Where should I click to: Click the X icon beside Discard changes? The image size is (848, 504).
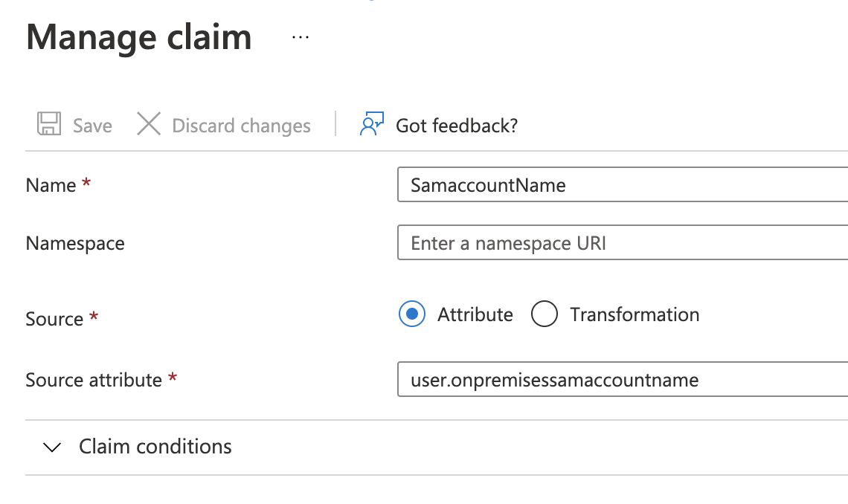pyautogui.click(x=149, y=124)
